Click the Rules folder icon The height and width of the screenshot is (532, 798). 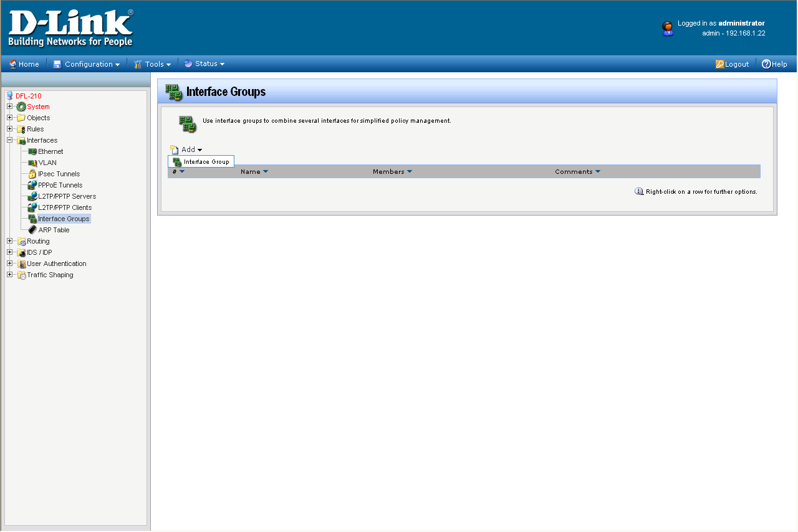pos(21,130)
